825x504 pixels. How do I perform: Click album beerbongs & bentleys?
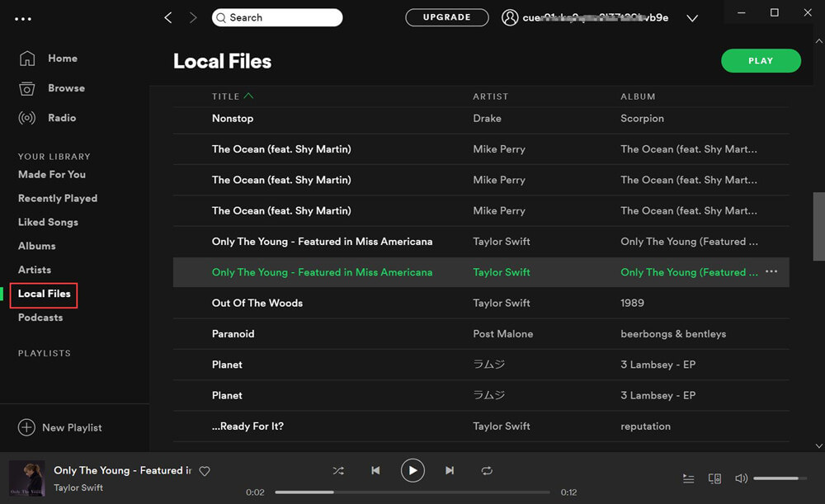pos(673,334)
